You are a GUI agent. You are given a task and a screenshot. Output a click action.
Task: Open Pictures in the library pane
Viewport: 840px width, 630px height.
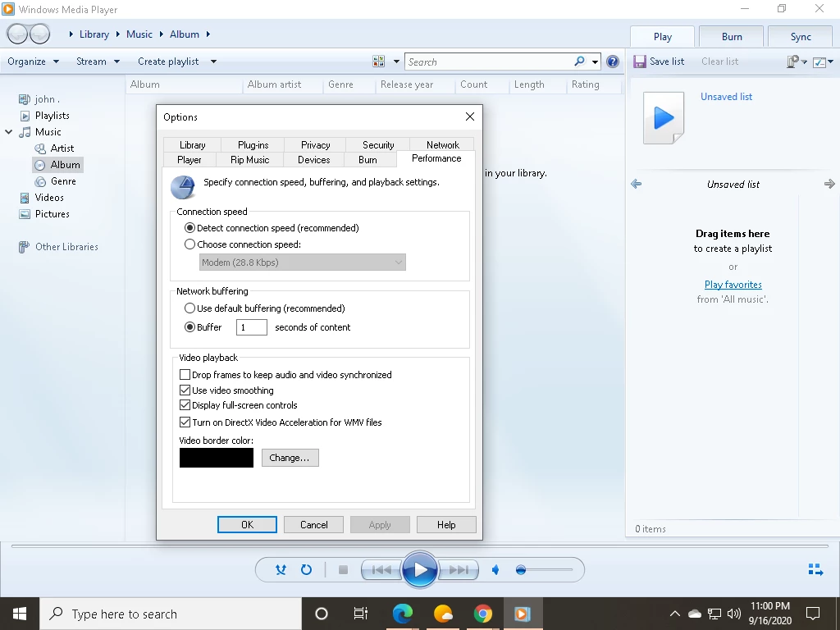pyautogui.click(x=52, y=214)
